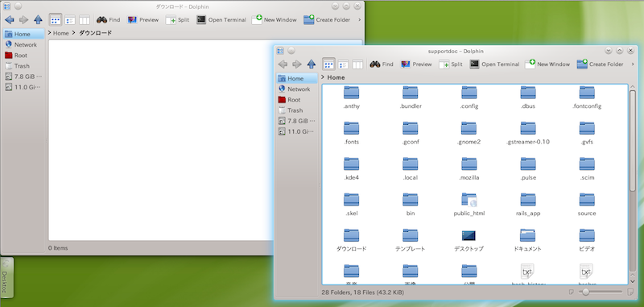644x307 pixels.
Task: Select the .gstreamer-0.10 folder
Action: 528,134
